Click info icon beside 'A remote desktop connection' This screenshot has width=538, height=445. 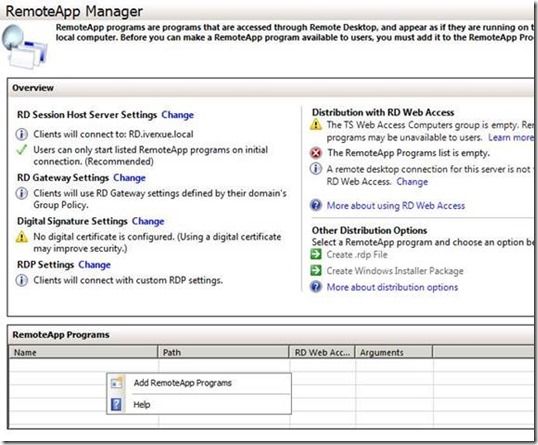316,169
